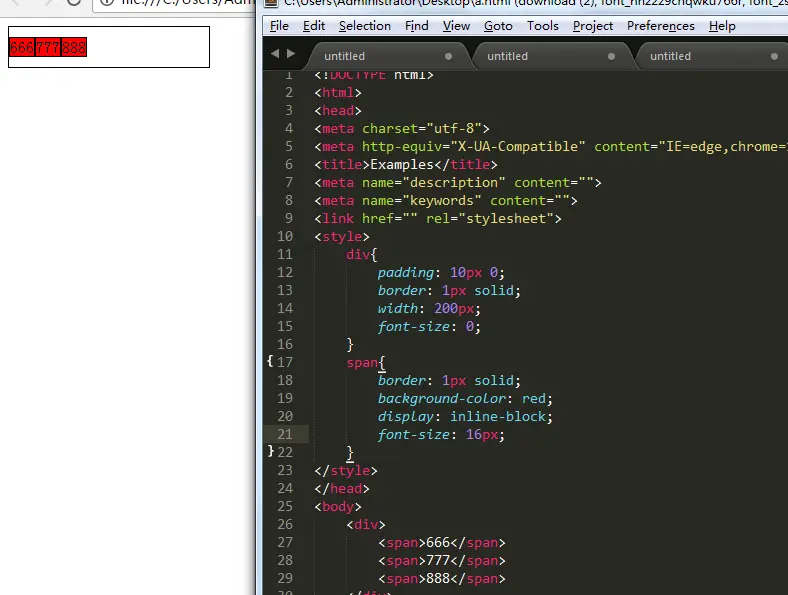Click the meta name="keywords" line
The height and width of the screenshot is (595, 788).
(x=446, y=201)
